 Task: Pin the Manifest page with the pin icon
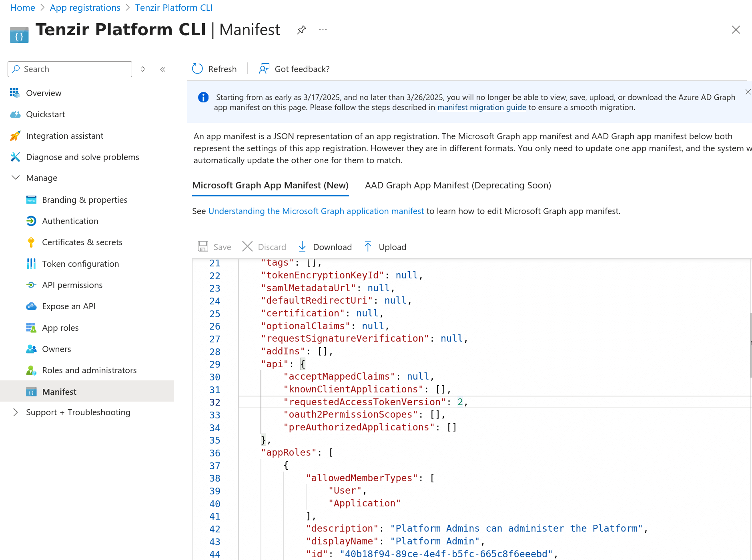point(301,30)
